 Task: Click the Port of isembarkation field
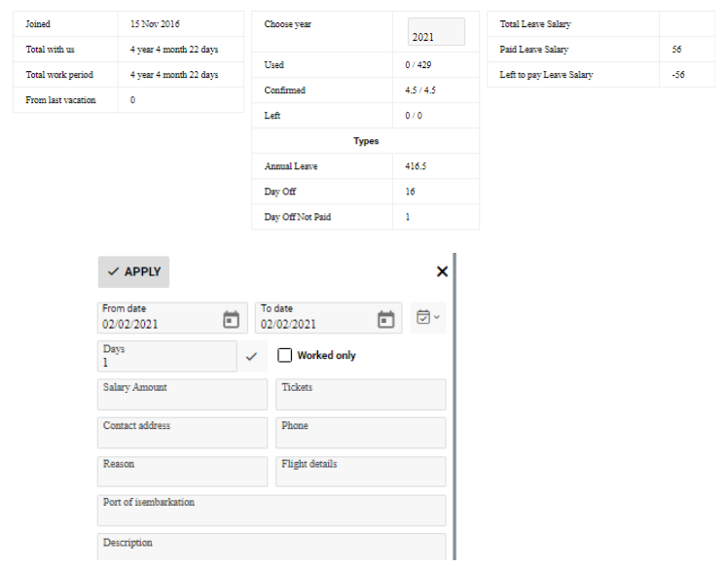(x=272, y=511)
